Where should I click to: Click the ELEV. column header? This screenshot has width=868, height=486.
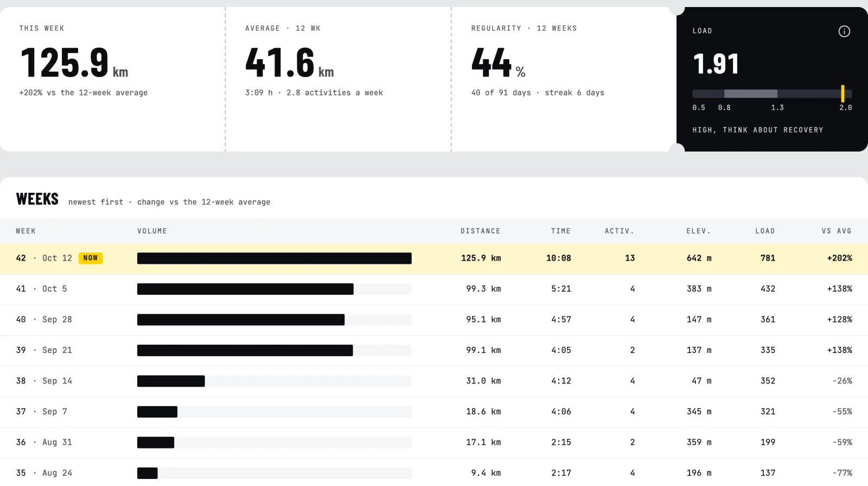click(699, 231)
